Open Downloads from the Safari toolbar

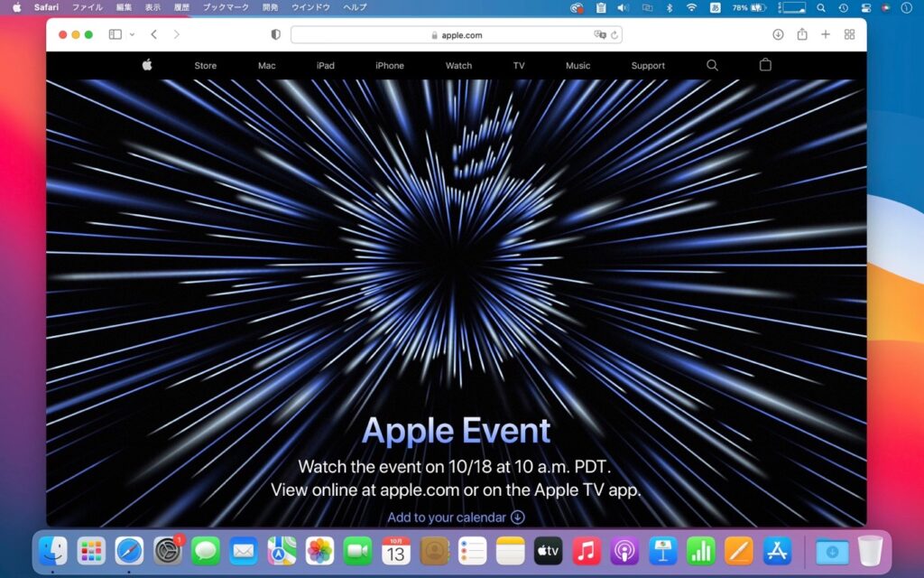point(777,34)
